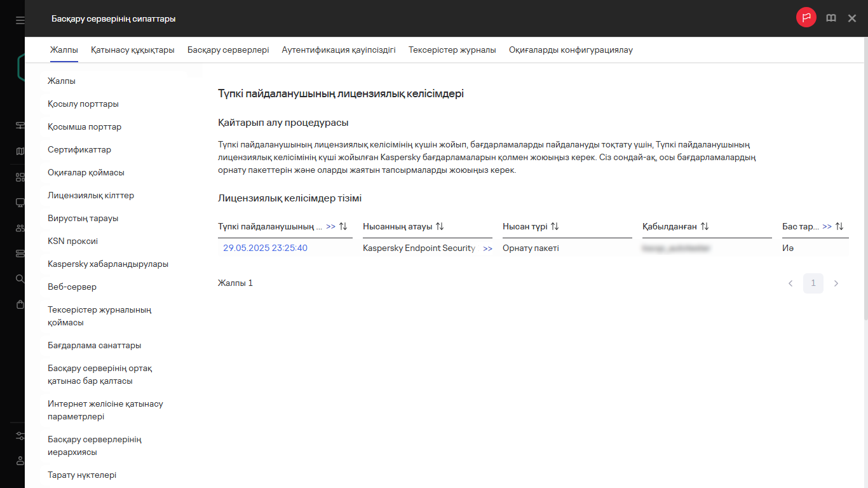The image size is (868, 488).
Task: Open the 29.05.2025 23:25:40 agreement link
Action: coord(265,248)
